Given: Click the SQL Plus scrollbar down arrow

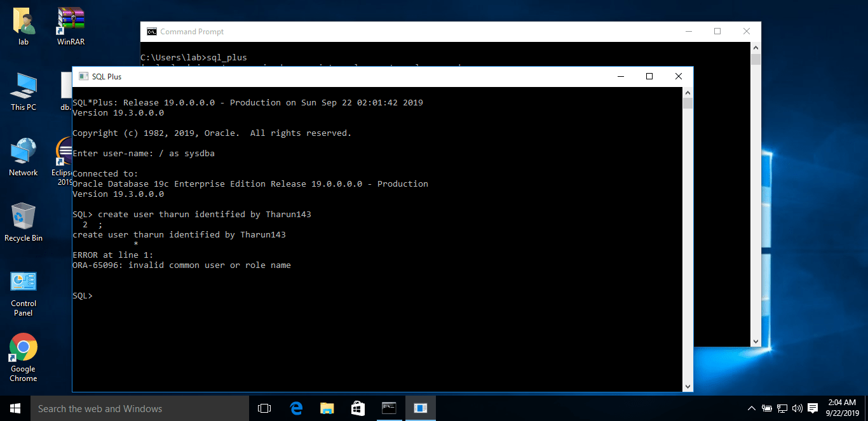Looking at the screenshot, I should (688, 386).
